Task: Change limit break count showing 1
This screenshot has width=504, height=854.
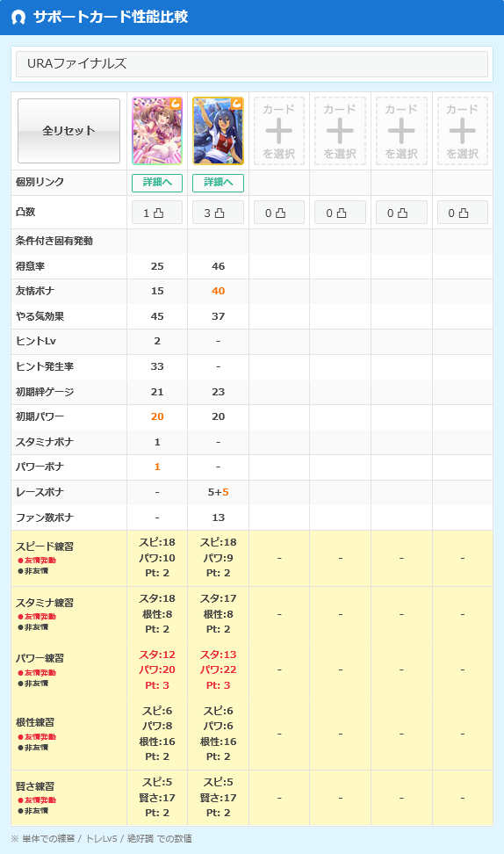Action: [157, 213]
